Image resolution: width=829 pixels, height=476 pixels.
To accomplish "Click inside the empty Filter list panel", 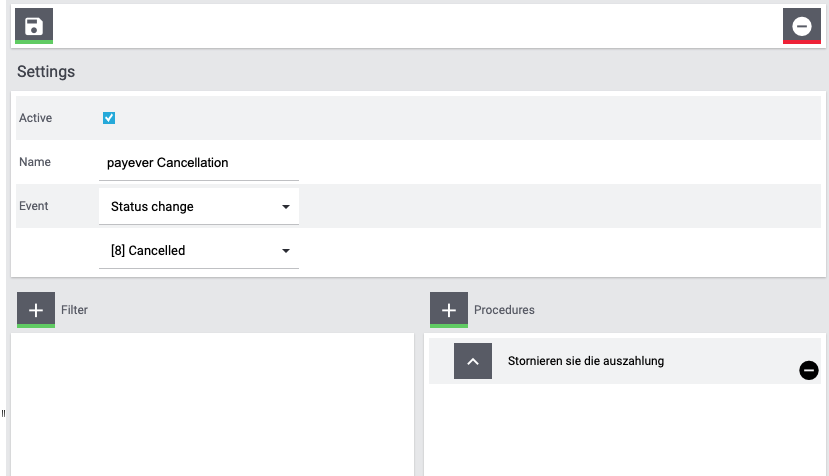I will 213,405.
